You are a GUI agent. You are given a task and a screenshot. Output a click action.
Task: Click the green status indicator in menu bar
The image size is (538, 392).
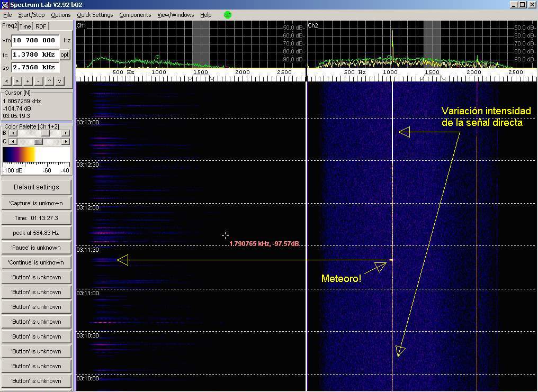pos(227,15)
